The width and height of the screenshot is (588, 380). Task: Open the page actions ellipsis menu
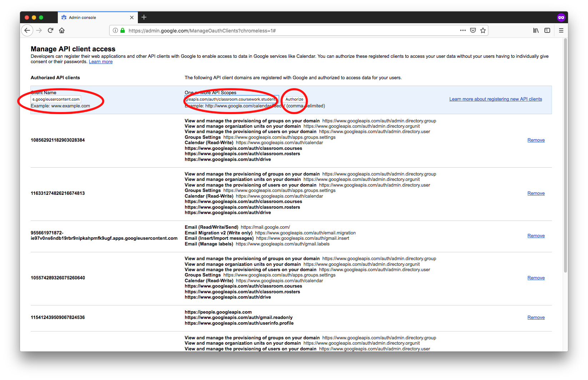click(463, 30)
